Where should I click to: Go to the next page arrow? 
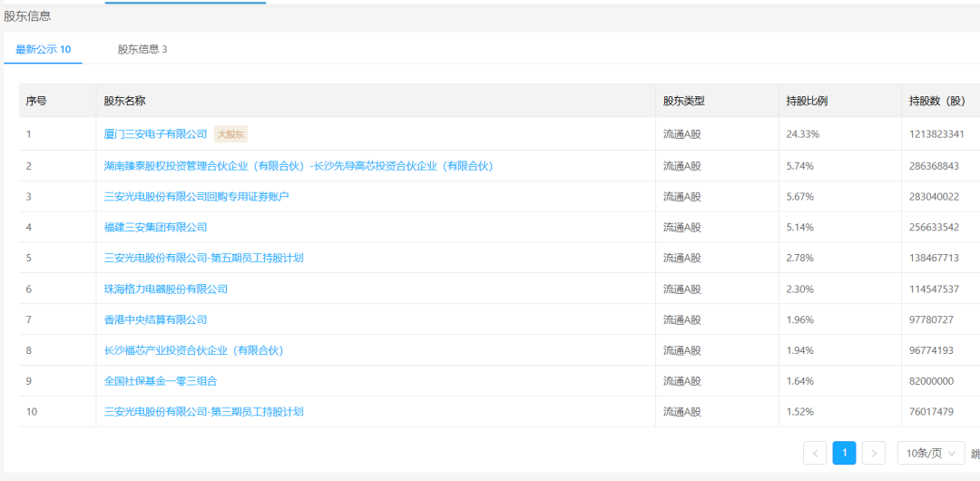click(874, 453)
